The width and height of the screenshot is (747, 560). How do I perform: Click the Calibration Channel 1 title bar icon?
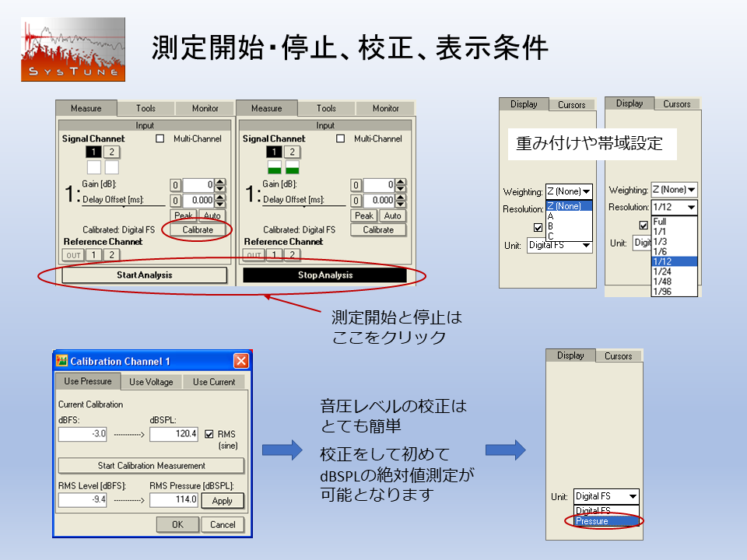[62, 360]
